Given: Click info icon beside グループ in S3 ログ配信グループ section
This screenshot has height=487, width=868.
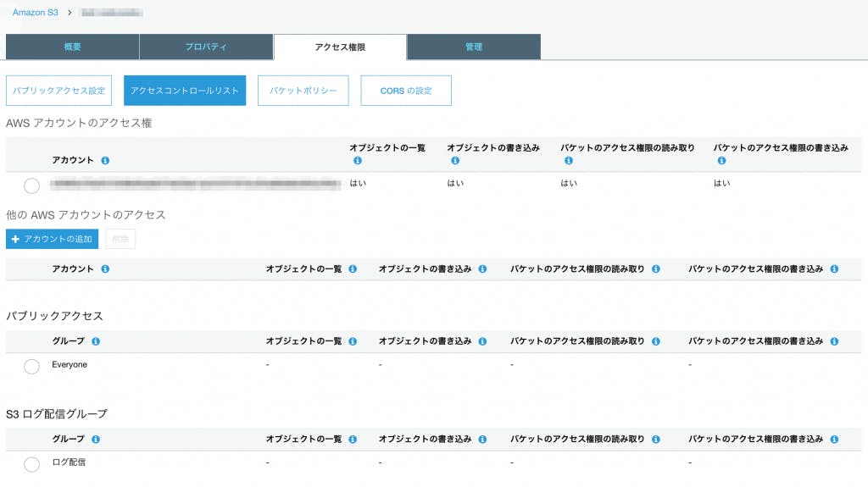Looking at the screenshot, I should 96,440.
